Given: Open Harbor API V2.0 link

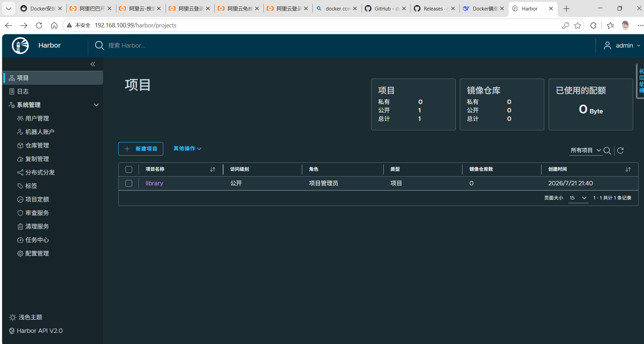Looking at the screenshot, I should (36, 331).
